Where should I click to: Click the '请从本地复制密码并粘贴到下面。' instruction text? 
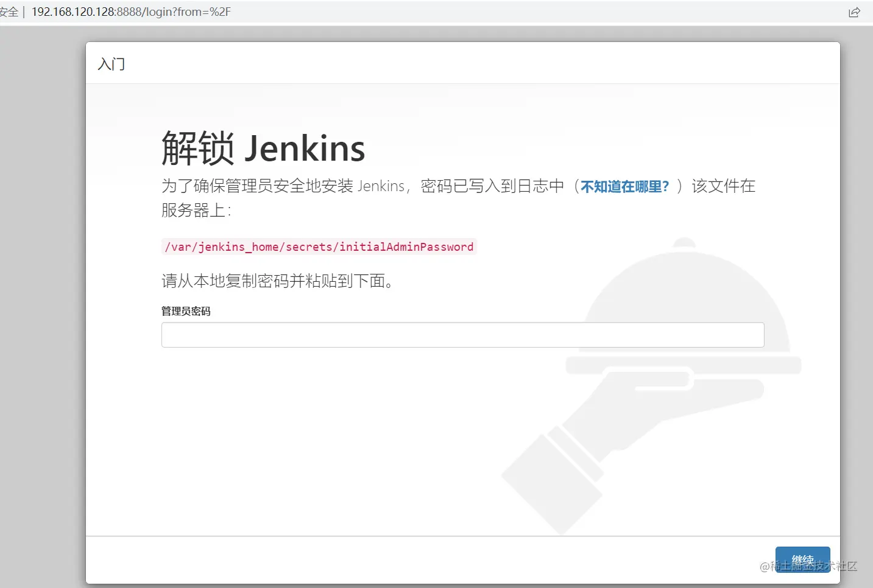coord(277,281)
